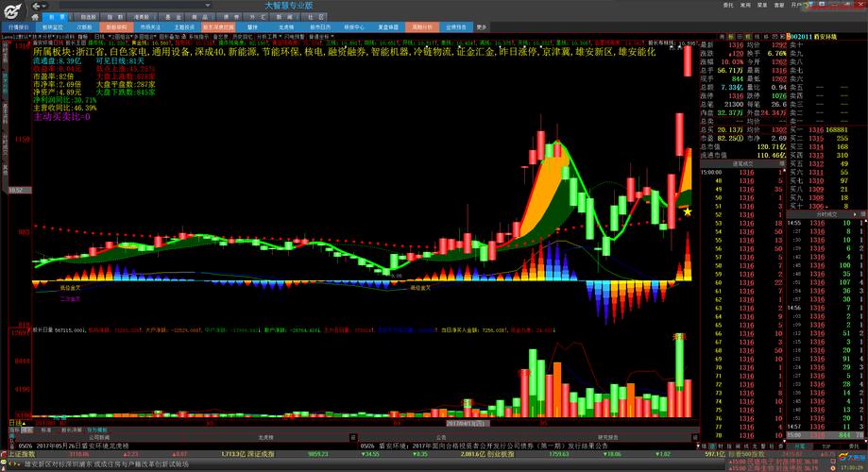
Task: Open the 菜单 menu in title bar
Action: click(x=761, y=5)
